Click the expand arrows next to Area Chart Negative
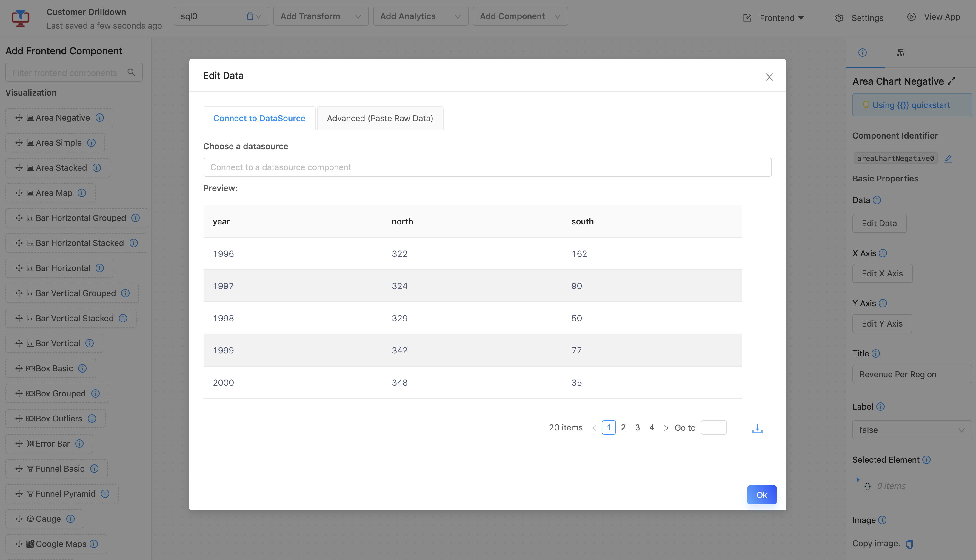Screen dimensions: 976x560 [952, 81]
